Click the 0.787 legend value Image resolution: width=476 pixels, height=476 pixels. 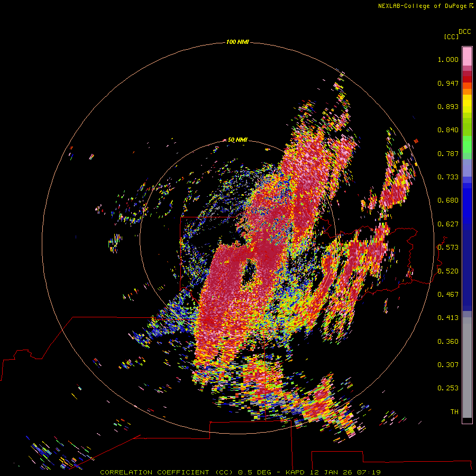tap(448, 153)
